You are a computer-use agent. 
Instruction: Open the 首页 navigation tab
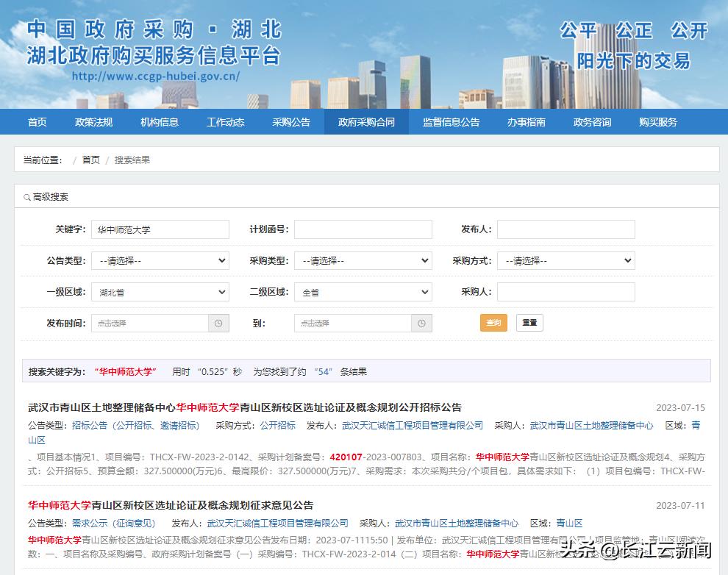(x=38, y=122)
